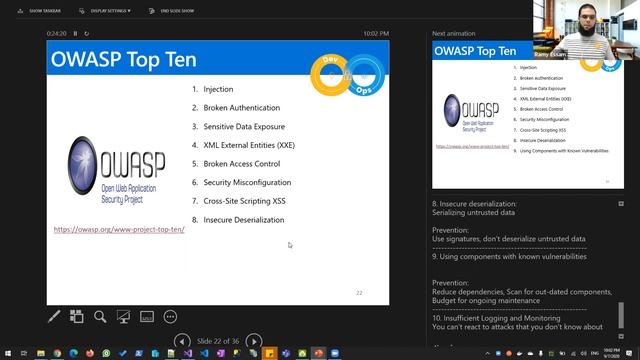Click the '9. Using components' note line

click(509, 256)
